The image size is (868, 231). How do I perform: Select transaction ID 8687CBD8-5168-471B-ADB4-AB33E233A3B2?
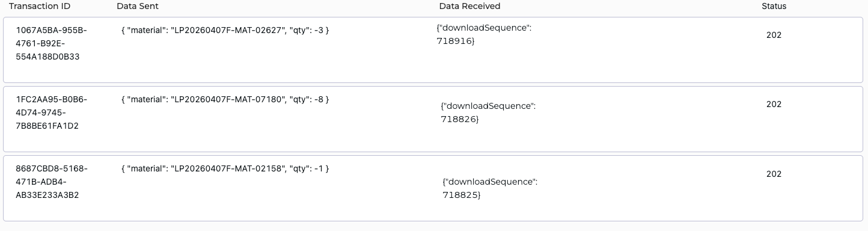(51, 182)
